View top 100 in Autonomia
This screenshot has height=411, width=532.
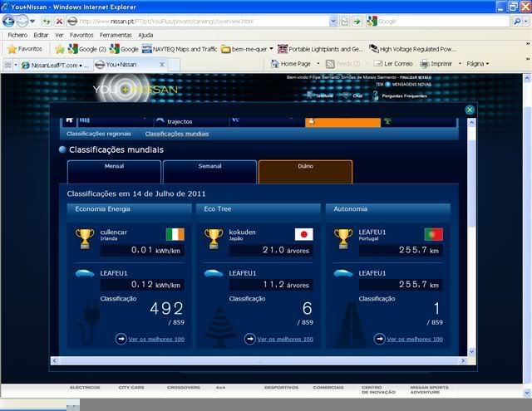[415, 339]
